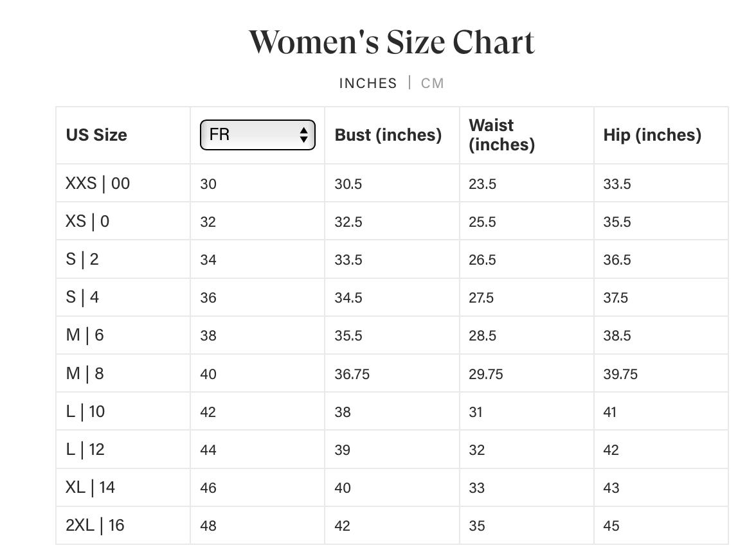This screenshot has height=559, width=756.
Task: Click the Bust (inches) column header
Action: pos(388,135)
